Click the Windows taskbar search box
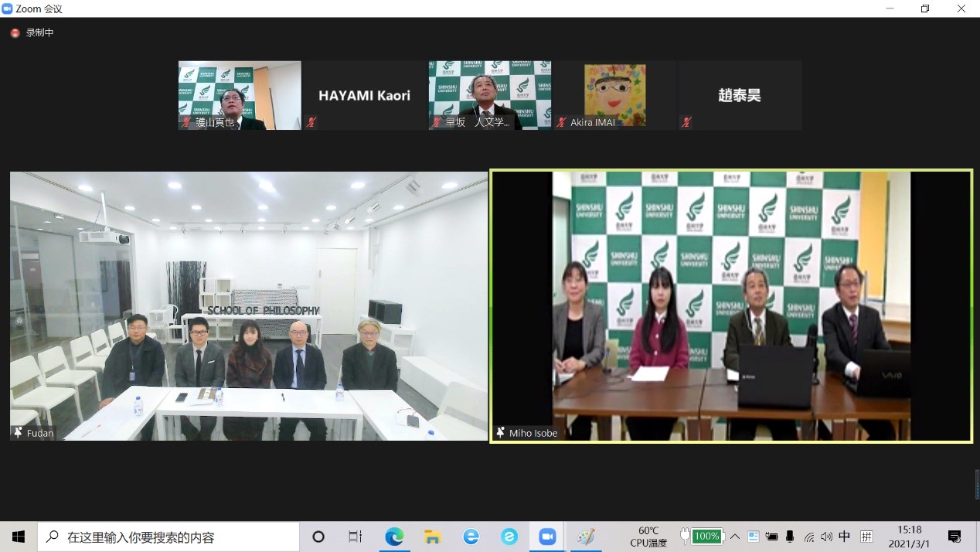980x552 pixels. coord(168,537)
